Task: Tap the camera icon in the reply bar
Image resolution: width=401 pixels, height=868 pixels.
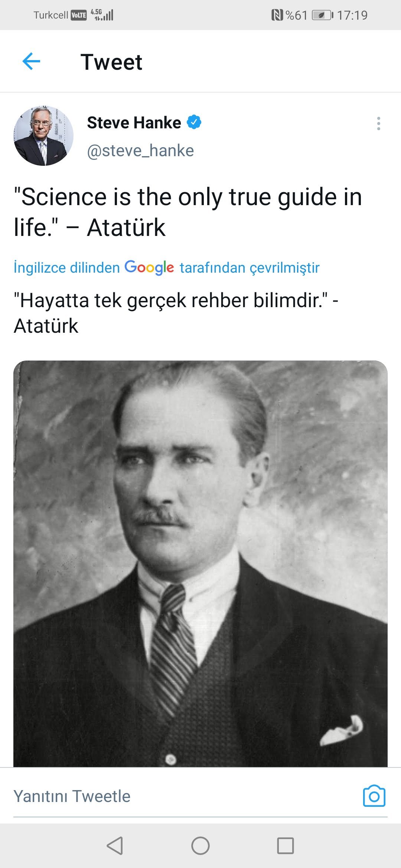Action: (x=374, y=796)
